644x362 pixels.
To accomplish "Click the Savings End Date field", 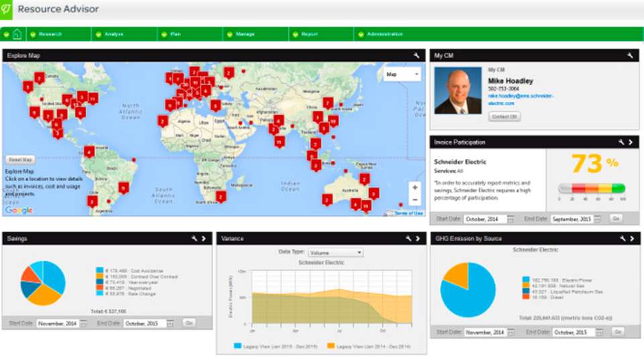I will pos(145,323).
